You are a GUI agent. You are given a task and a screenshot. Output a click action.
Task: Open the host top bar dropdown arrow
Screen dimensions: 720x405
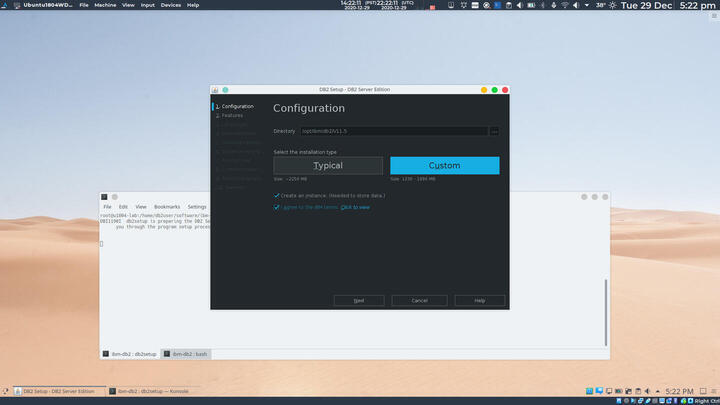coord(587,6)
